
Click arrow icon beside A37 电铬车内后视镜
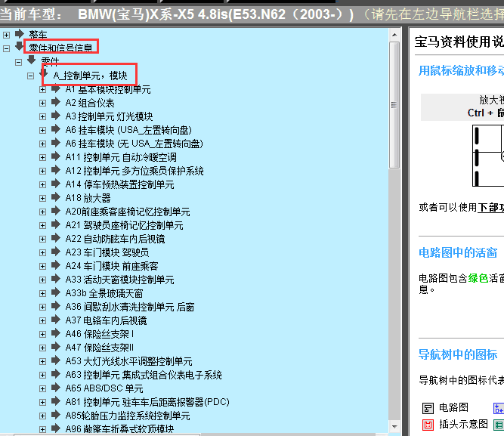56,320
